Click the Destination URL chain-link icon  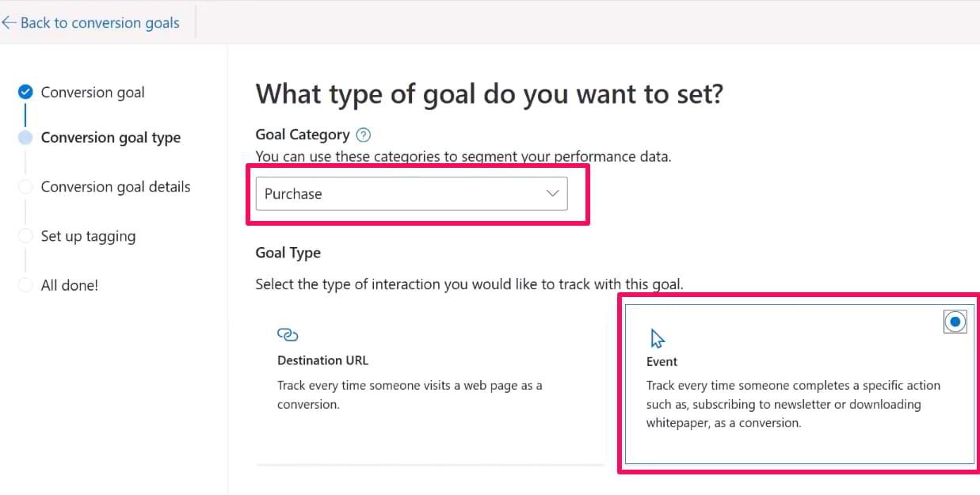(x=288, y=335)
